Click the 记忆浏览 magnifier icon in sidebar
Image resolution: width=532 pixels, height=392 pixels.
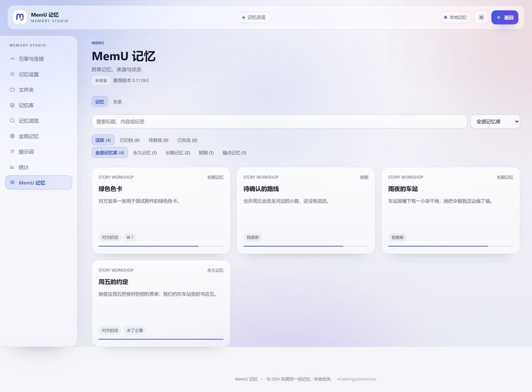coord(12,121)
